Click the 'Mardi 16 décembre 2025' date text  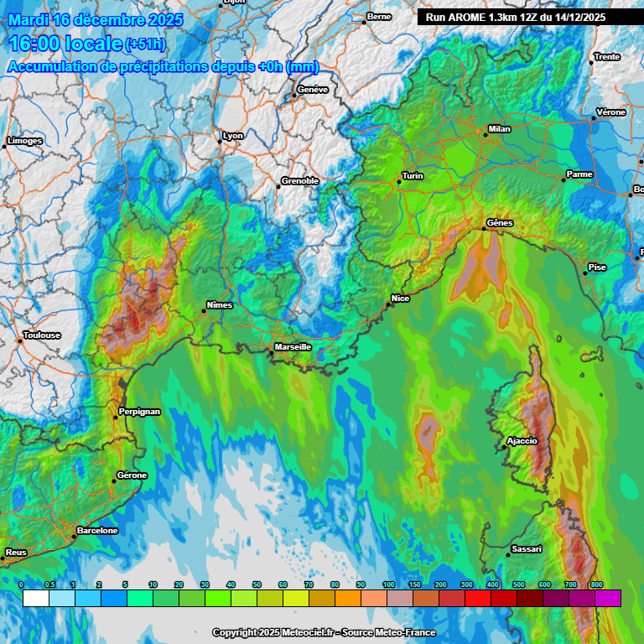point(96,20)
